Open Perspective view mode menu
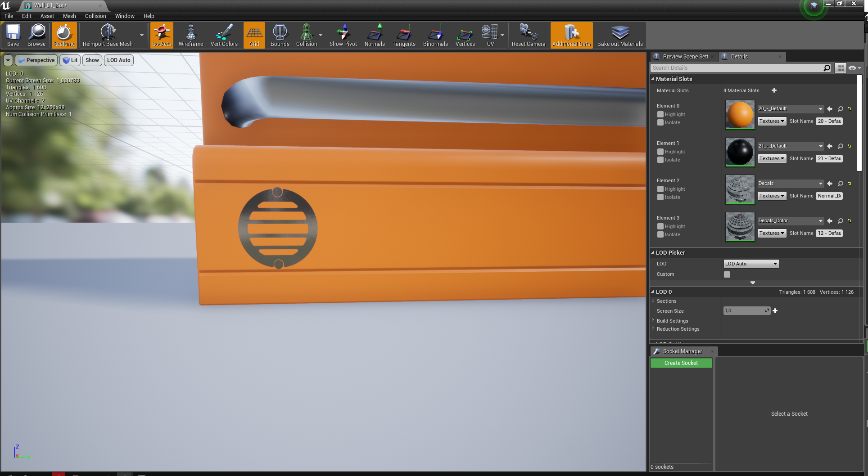This screenshot has width=868, height=476. (36, 60)
